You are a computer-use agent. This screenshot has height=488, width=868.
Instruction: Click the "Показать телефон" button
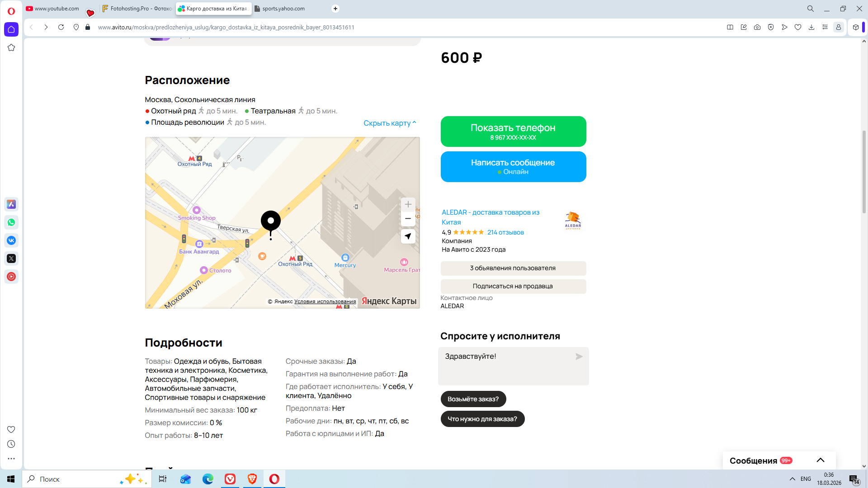point(513,131)
